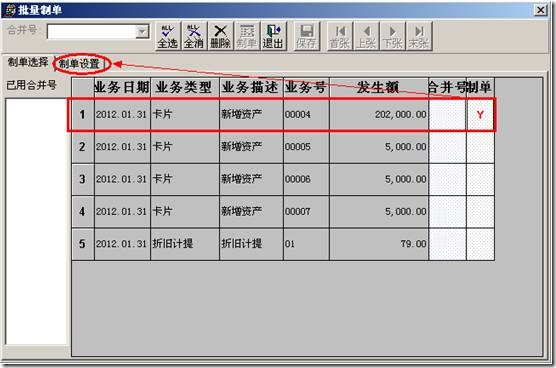Click the 业务号 column header
Image resolution: width=556 pixels, height=368 pixels.
point(306,87)
